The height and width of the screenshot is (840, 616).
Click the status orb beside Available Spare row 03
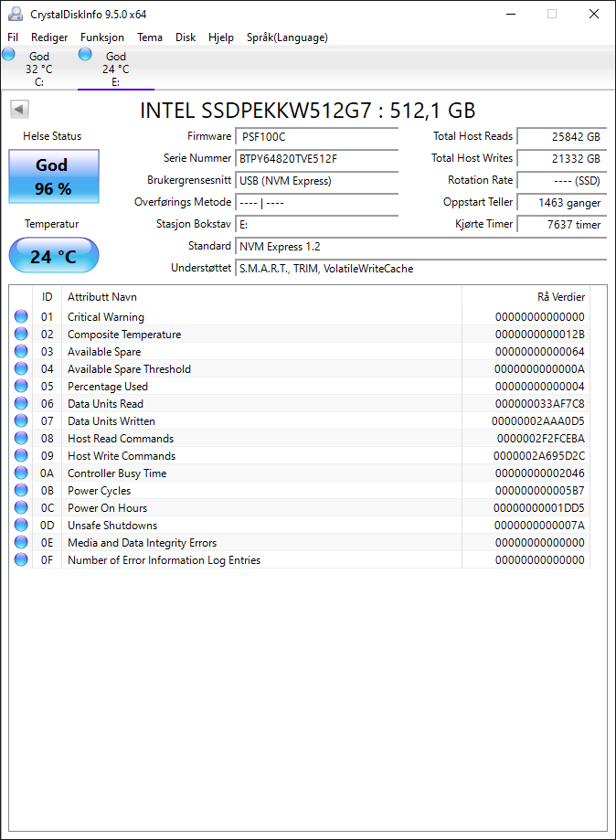[x=21, y=351]
